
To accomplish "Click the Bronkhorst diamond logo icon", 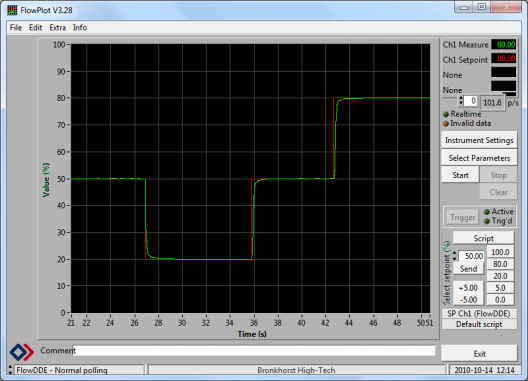I will (22, 352).
